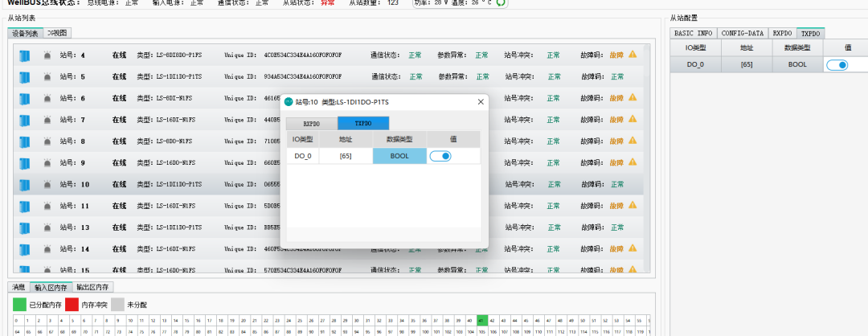Click the Unique ID 4C0E534C334E4A160F0F0F0F

[x=303, y=55]
